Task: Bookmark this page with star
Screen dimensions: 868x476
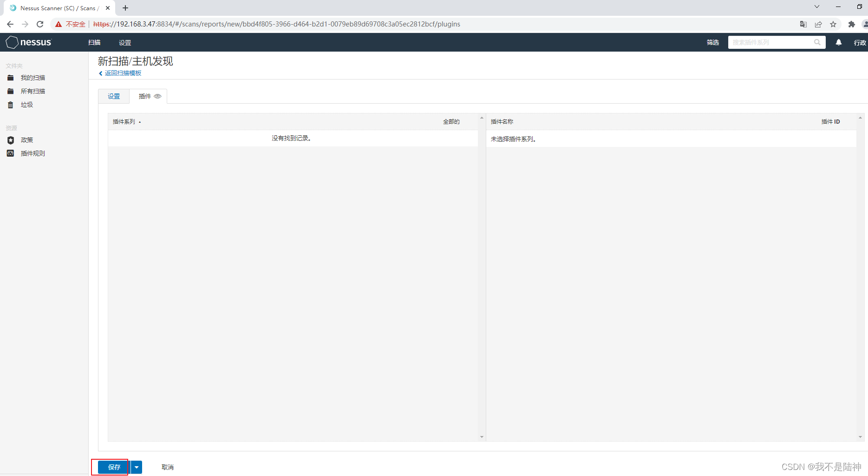Action: coord(833,24)
